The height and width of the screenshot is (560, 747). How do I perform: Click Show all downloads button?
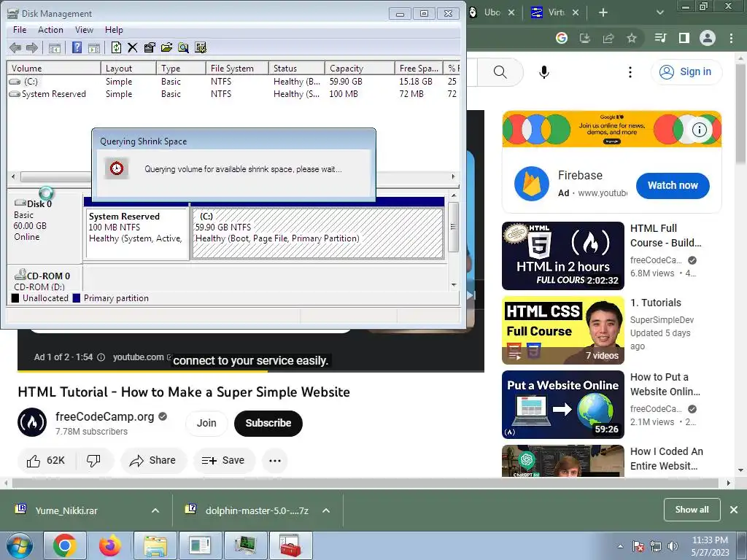pos(692,510)
